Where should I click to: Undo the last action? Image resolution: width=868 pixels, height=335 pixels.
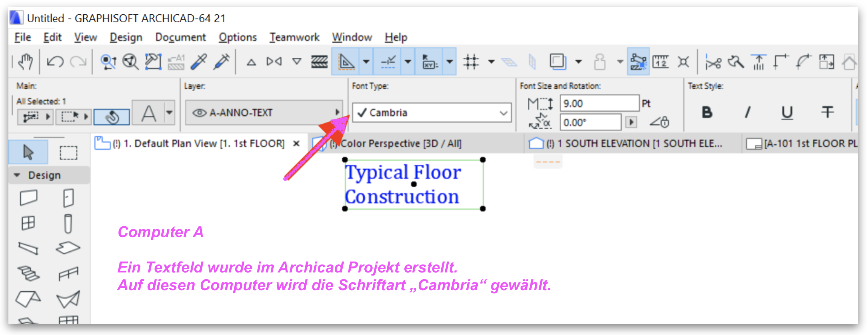pos(55,62)
